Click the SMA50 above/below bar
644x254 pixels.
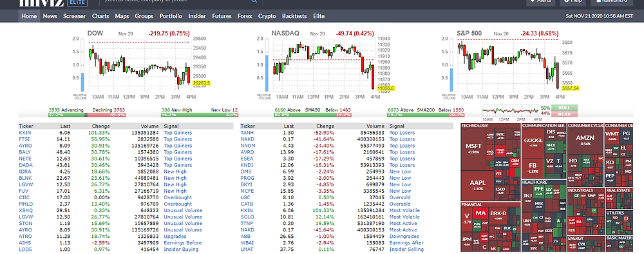pyautogui.click(x=312, y=112)
